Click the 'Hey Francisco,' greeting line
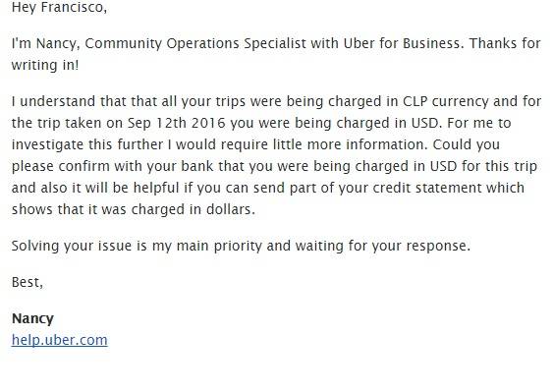553x392 pixels. pos(59,7)
